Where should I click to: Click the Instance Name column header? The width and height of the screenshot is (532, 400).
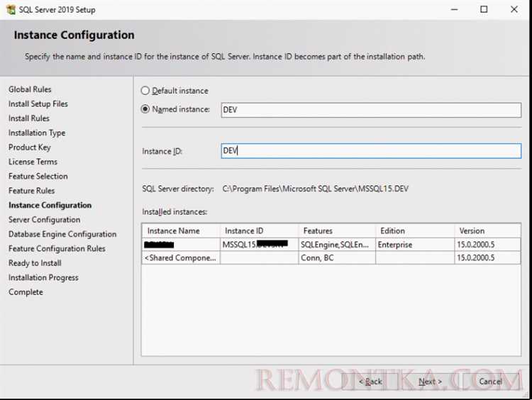pyautogui.click(x=181, y=230)
